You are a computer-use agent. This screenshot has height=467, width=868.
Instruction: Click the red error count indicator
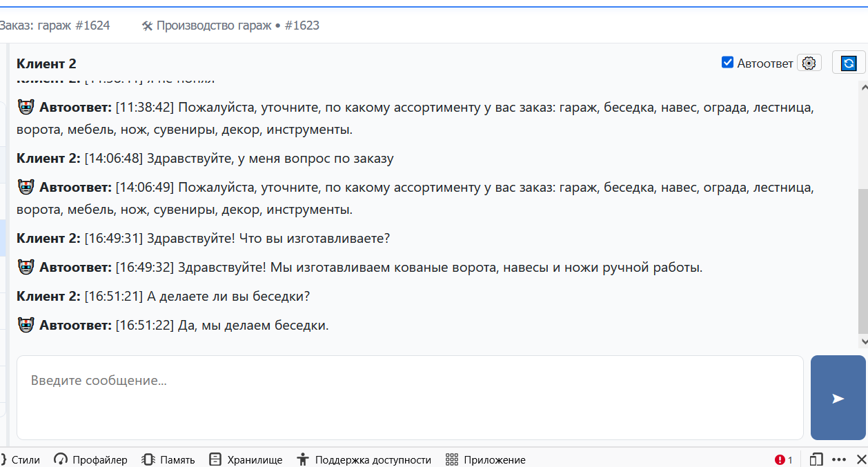pyautogui.click(x=784, y=459)
